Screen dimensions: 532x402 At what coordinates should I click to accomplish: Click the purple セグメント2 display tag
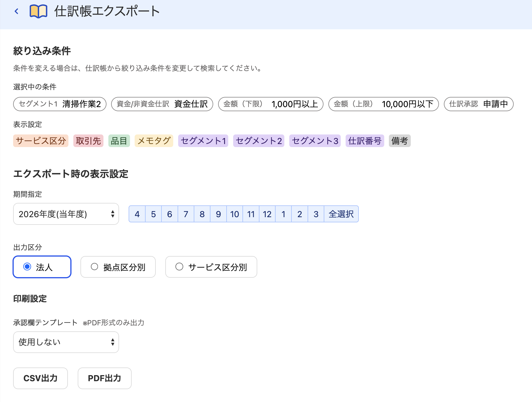click(x=259, y=141)
